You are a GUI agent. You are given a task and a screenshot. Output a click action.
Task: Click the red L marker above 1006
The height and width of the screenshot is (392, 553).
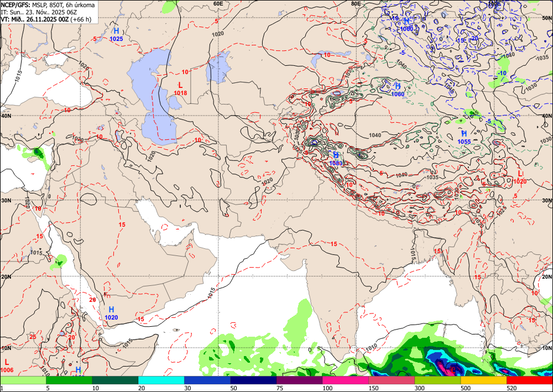click(7, 362)
